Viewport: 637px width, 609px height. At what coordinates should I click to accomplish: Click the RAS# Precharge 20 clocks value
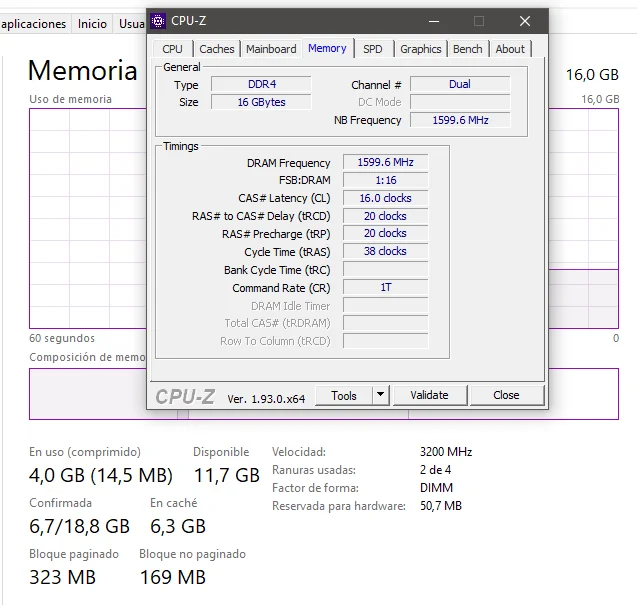[386, 233]
